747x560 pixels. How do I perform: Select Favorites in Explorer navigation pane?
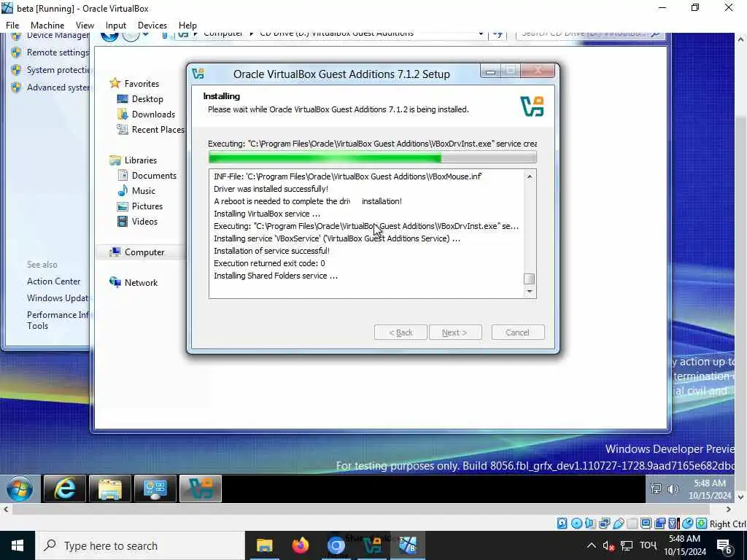coord(142,84)
